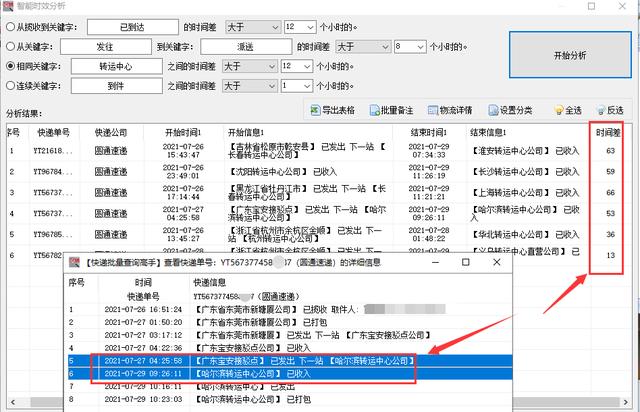Viewport: 640px width, 412px height.
Task: Click the 时间差 column header
Action: [x=605, y=132]
